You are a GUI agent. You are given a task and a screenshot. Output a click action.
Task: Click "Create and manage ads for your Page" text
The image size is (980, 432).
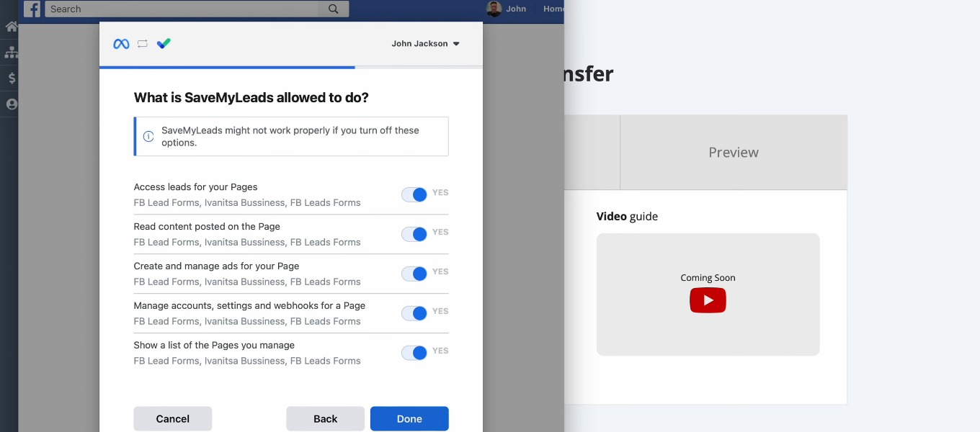[216, 266]
